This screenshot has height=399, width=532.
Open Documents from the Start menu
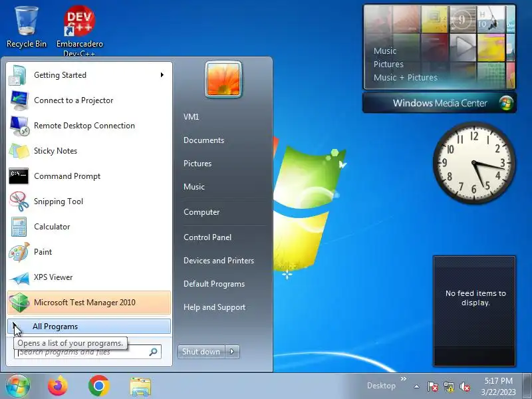[x=203, y=140]
